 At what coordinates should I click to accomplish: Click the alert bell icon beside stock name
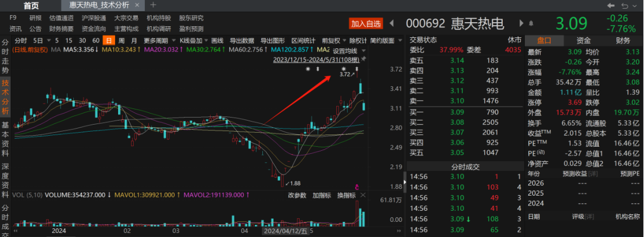(531, 23)
